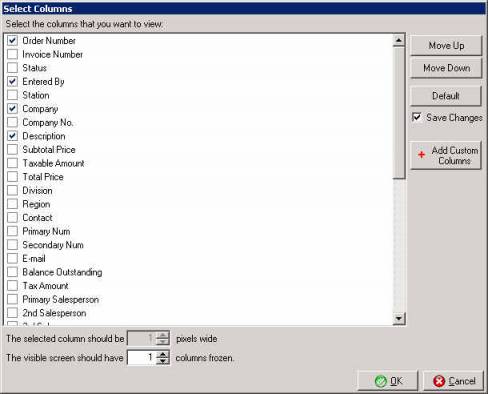Enable the Region column checkbox
Image resolution: width=488 pixels, height=394 pixels.
click(12, 204)
